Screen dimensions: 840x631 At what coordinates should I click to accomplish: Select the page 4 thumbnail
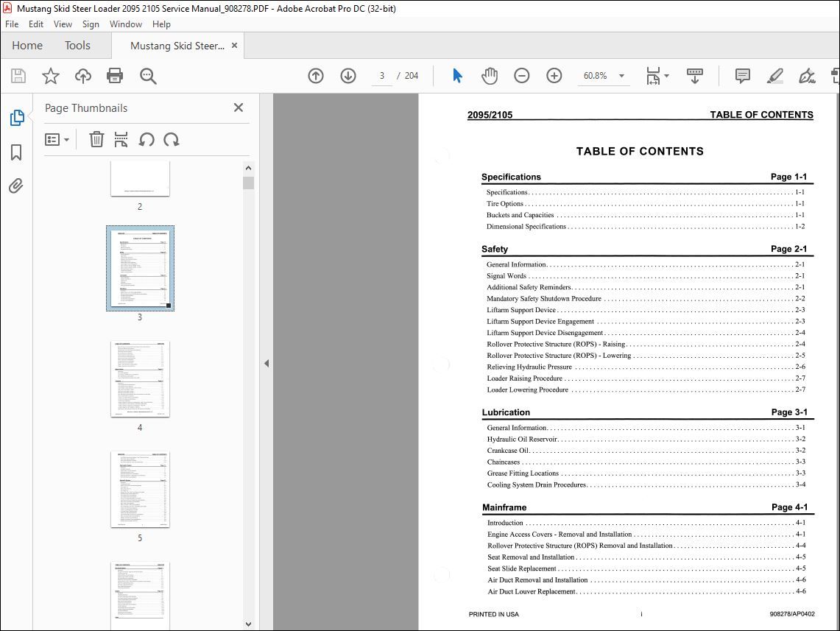[140, 379]
